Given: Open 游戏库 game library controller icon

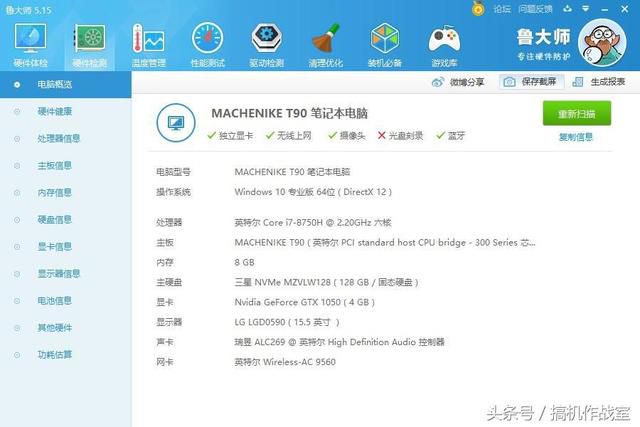Looking at the screenshot, I should coord(444,45).
